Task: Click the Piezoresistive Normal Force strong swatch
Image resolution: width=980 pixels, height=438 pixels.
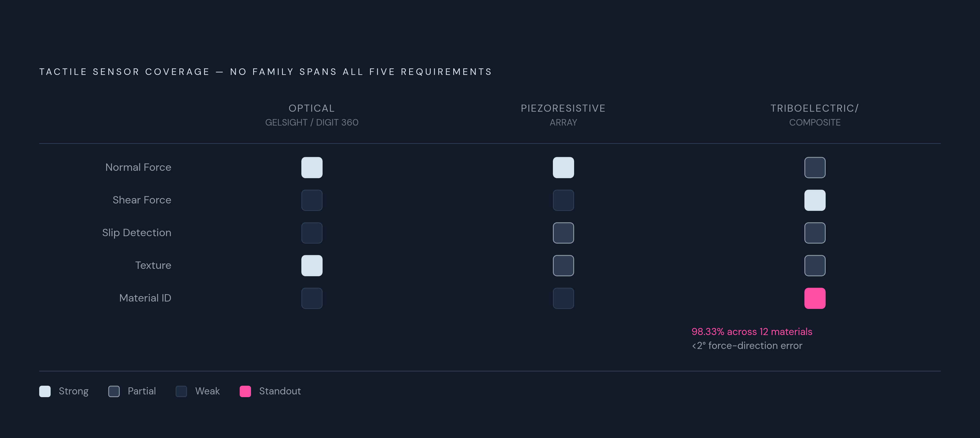Action: (563, 168)
